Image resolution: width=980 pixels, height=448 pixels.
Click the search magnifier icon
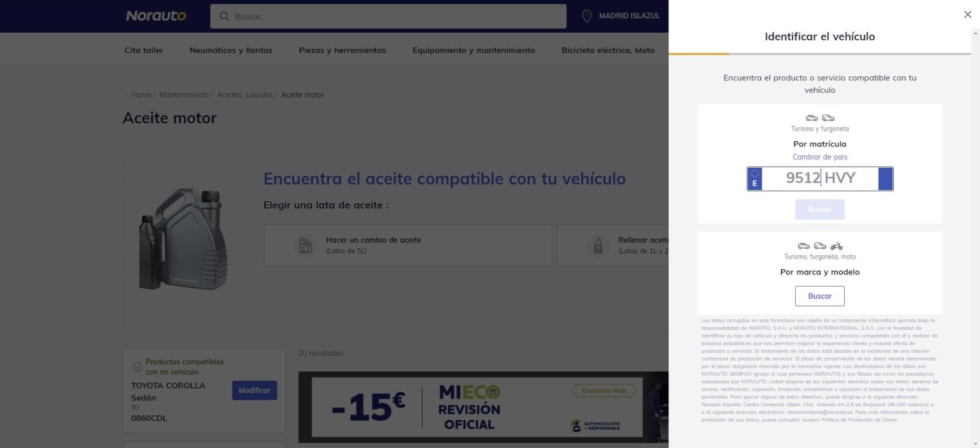coord(223,16)
